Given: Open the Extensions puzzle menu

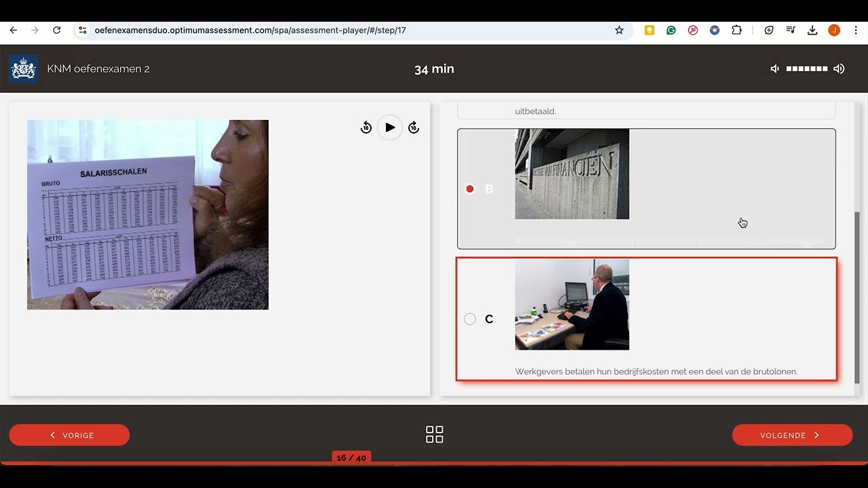Looking at the screenshot, I should coord(736,30).
